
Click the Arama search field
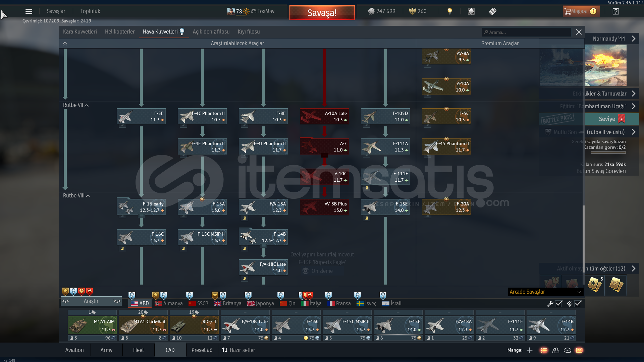point(527,32)
